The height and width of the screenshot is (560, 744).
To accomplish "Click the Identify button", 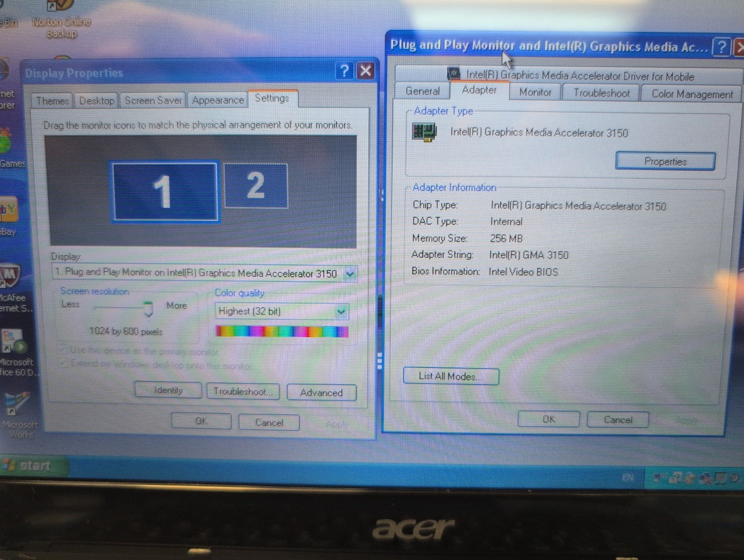I will click(x=168, y=390).
